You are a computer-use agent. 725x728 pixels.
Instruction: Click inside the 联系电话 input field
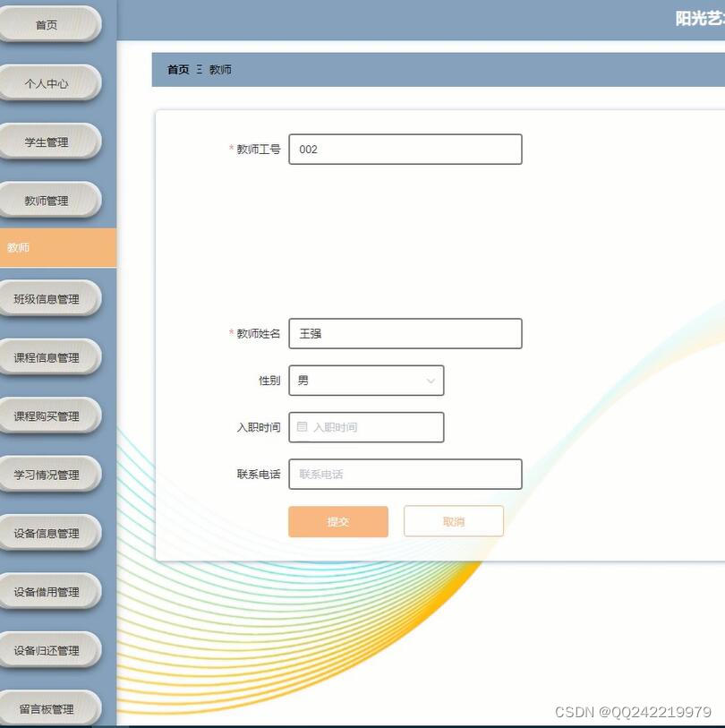[405, 474]
